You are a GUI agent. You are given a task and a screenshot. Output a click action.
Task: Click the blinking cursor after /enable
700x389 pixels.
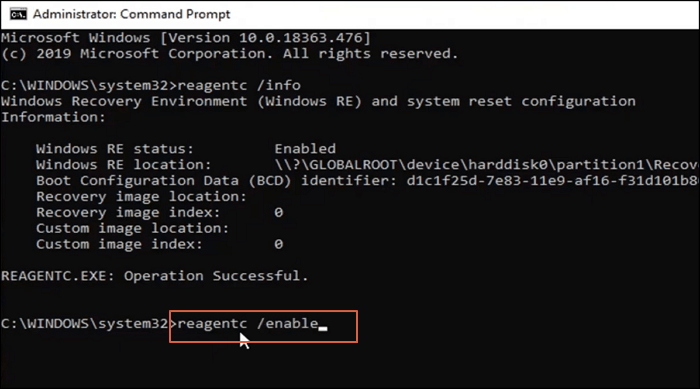(x=323, y=329)
